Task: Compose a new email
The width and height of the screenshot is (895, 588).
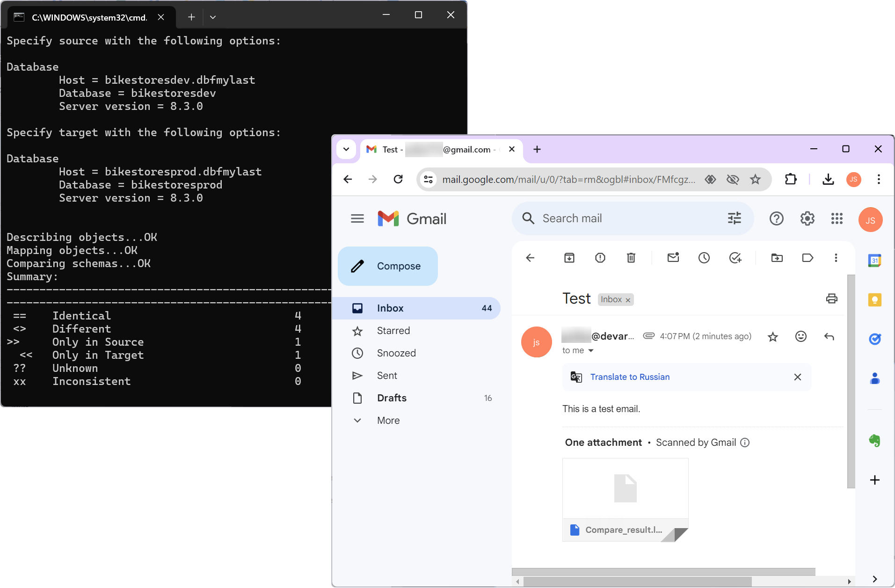Action: click(x=388, y=266)
